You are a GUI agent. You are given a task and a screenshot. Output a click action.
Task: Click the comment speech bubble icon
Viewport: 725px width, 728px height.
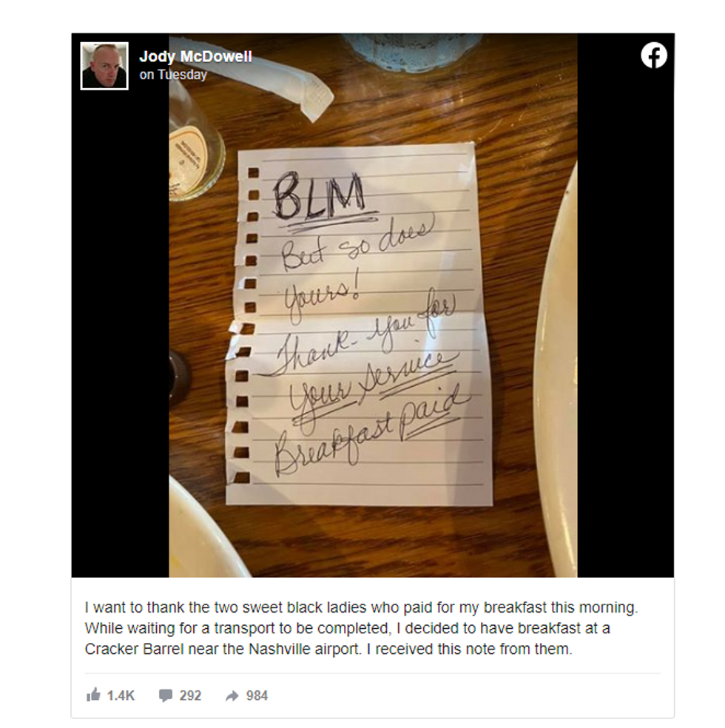165,695
